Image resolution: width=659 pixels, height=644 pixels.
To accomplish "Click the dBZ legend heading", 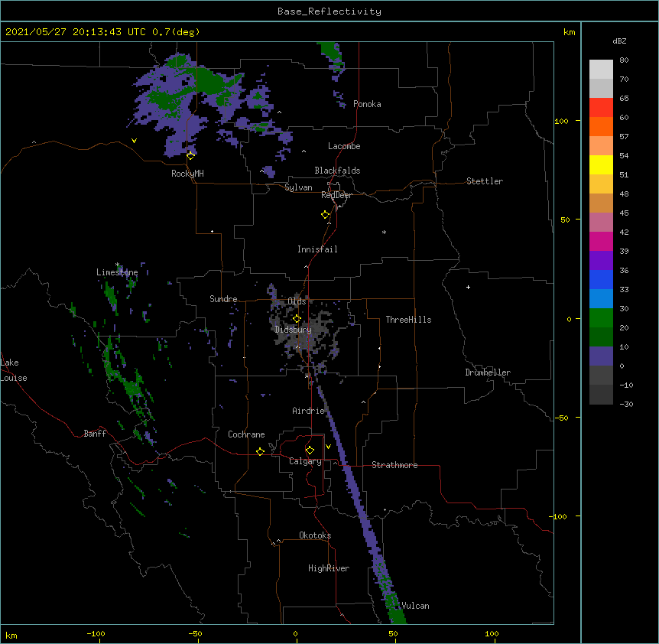I will point(619,41).
